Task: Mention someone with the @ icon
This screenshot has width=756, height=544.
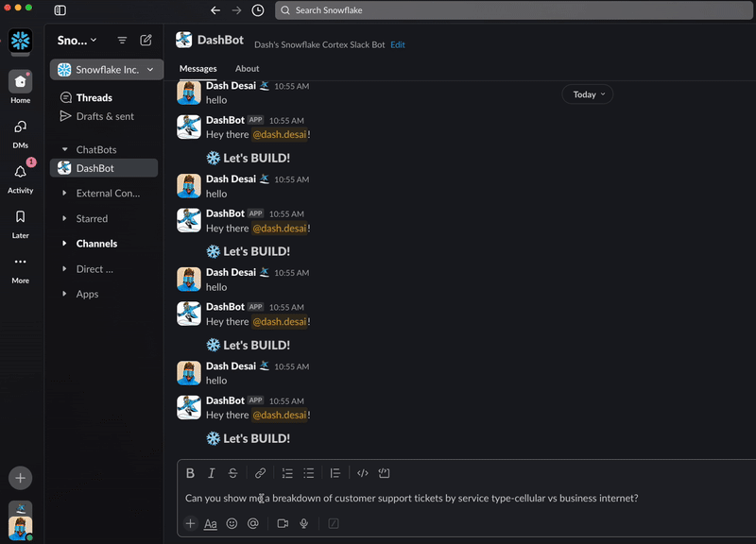Action: [253, 523]
